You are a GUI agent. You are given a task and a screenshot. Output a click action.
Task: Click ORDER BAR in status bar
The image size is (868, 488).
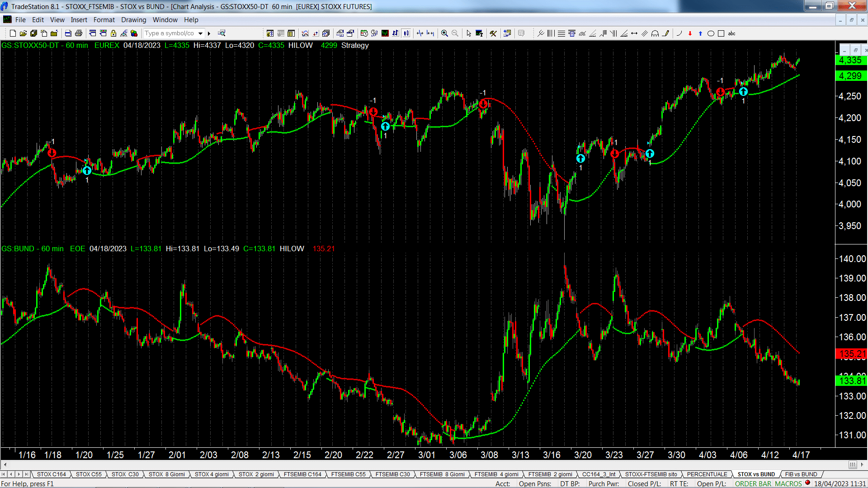tap(753, 484)
